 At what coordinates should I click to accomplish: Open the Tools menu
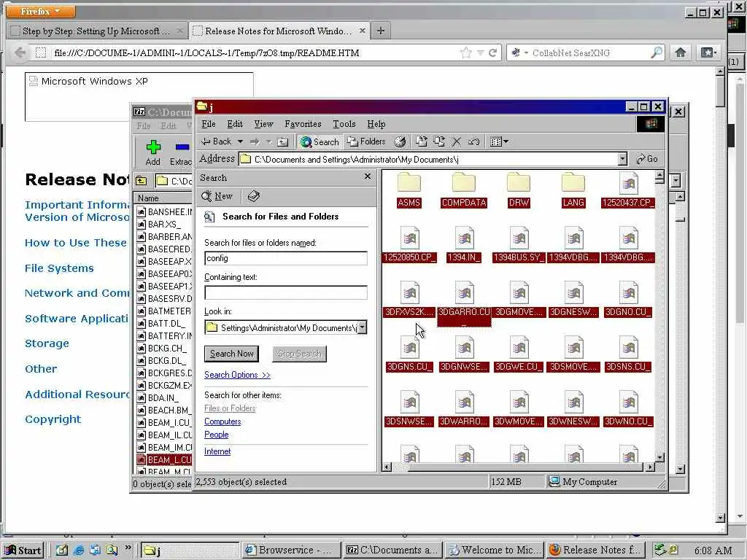(x=344, y=124)
